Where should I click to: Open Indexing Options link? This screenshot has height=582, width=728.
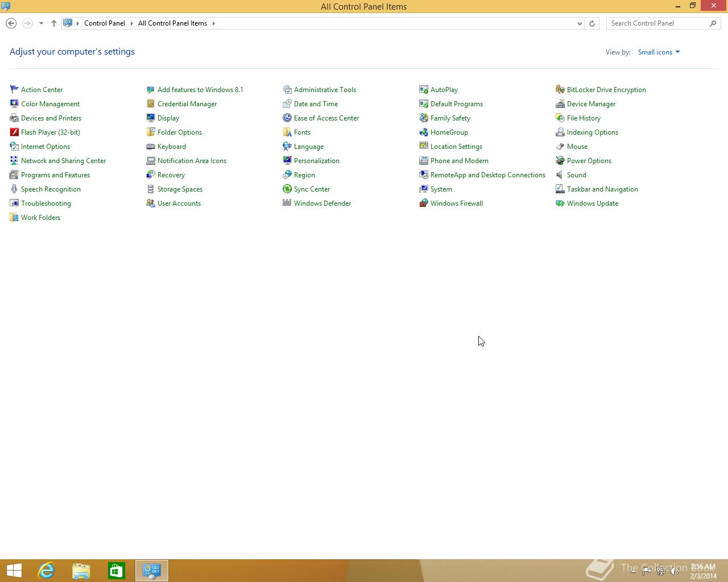tap(593, 132)
